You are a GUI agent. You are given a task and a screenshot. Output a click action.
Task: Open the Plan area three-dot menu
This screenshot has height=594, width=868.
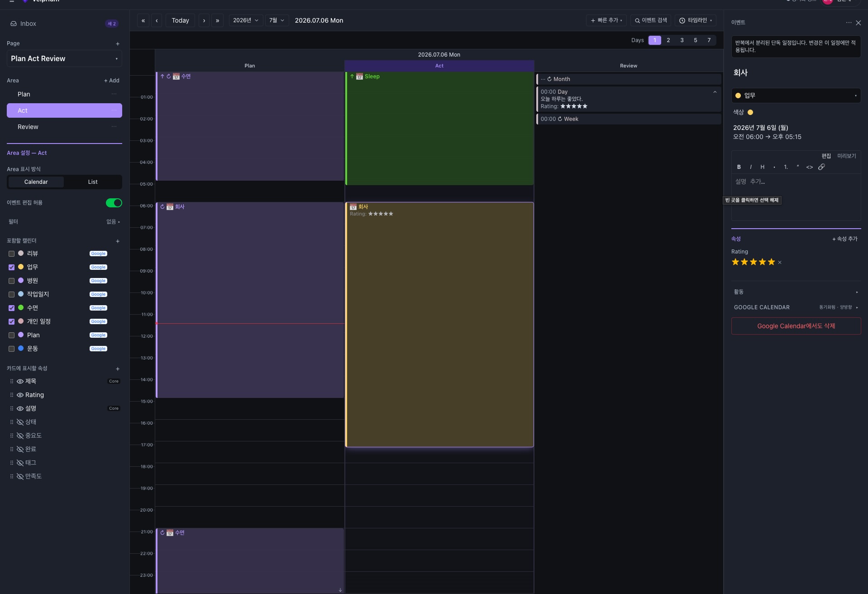pos(114,94)
